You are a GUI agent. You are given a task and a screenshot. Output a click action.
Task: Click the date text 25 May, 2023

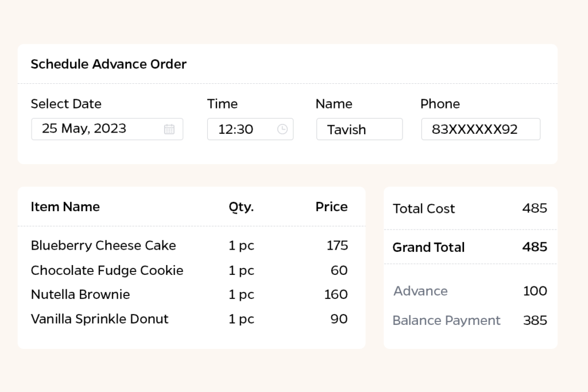[84, 129]
